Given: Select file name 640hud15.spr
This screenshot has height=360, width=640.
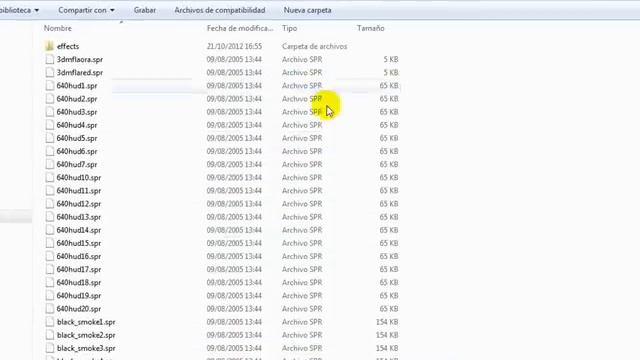Looking at the screenshot, I should (x=79, y=243).
